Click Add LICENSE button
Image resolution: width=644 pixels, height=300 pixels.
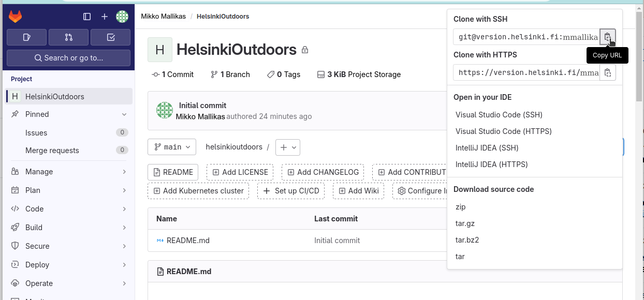[240, 172]
